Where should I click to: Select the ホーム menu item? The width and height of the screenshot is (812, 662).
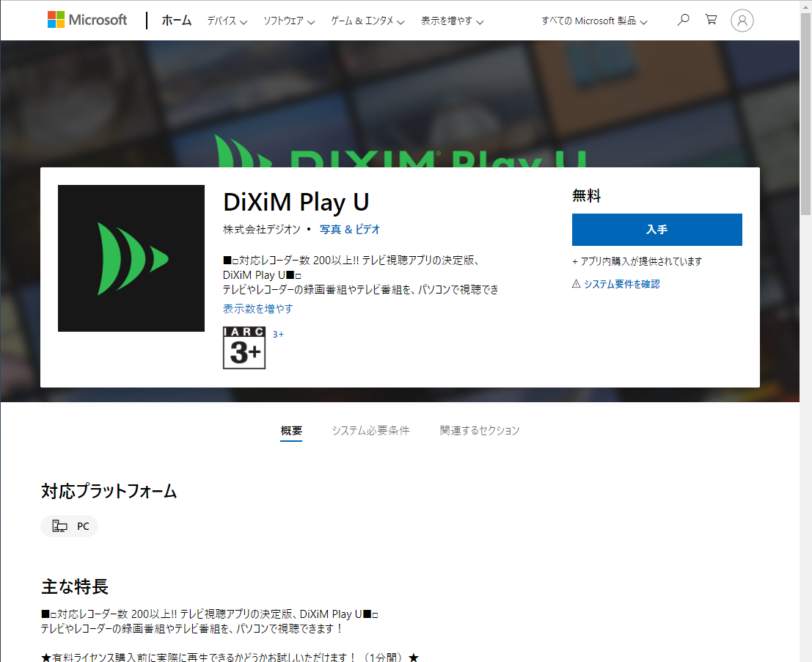tap(177, 21)
